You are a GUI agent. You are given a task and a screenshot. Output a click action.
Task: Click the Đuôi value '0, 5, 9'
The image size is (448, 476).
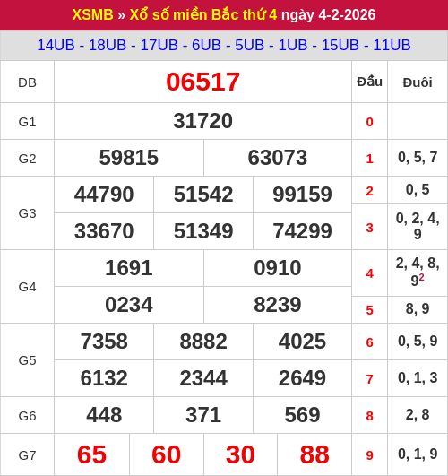click(x=418, y=342)
